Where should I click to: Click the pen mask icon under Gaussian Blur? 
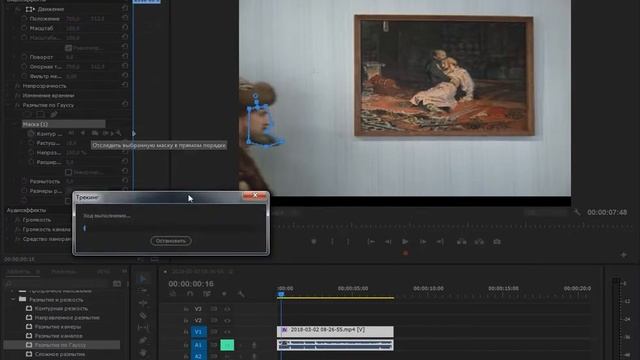tap(53, 115)
